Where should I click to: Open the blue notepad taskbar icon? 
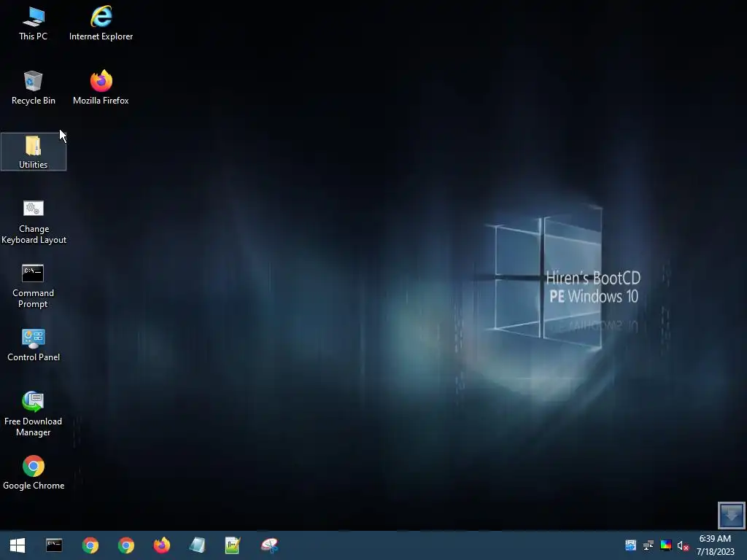pos(197,545)
